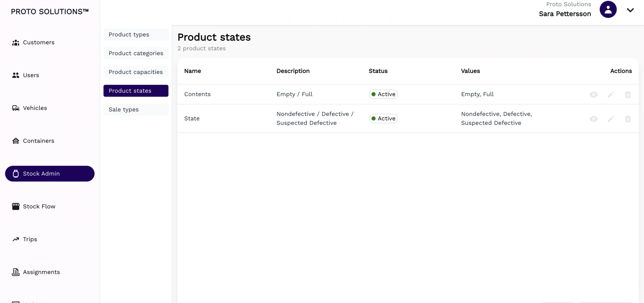Click the Product states page heading
This screenshot has height=303, width=644.
pos(214,37)
